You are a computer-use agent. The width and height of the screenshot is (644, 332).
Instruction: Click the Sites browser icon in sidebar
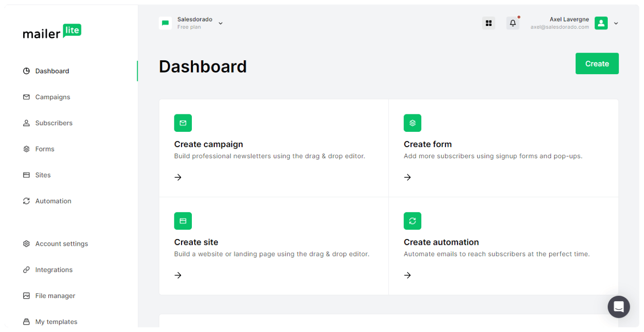coord(26,175)
